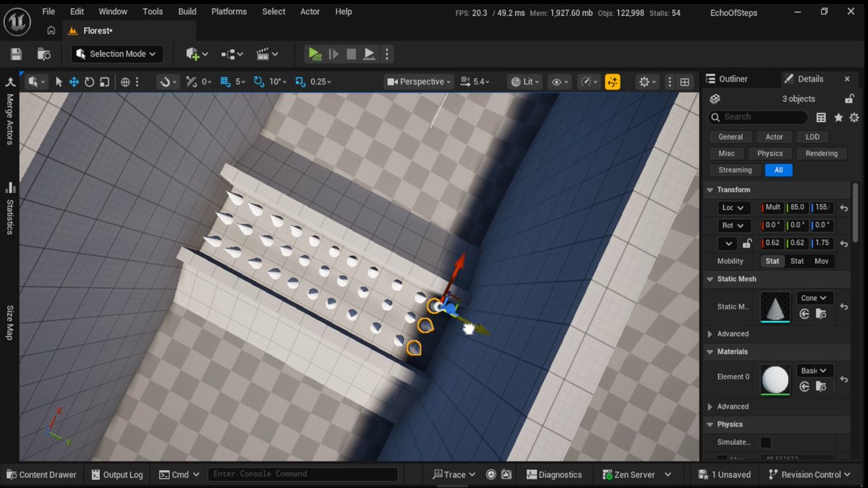Set Mobility to Mov movable option
The width and height of the screenshot is (868, 488).
(821, 261)
